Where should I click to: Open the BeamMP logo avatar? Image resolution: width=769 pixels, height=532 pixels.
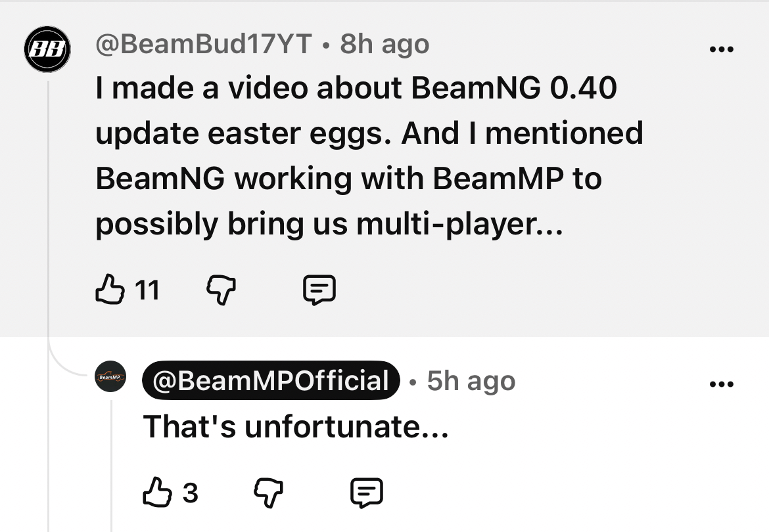click(110, 376)
